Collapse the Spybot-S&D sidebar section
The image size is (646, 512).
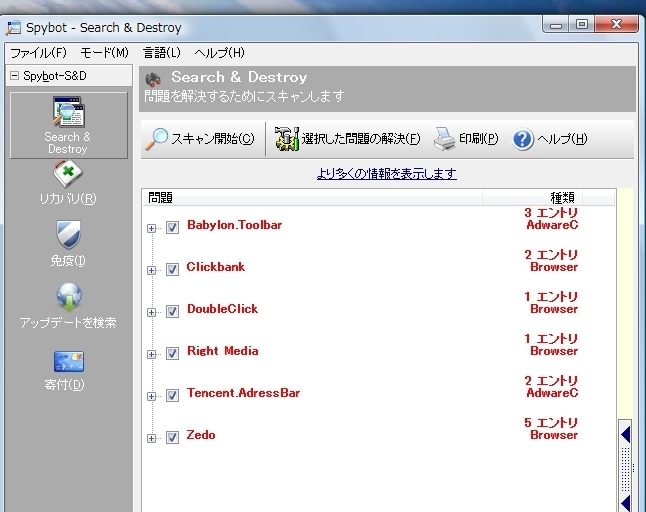click(x=14, y=76)
